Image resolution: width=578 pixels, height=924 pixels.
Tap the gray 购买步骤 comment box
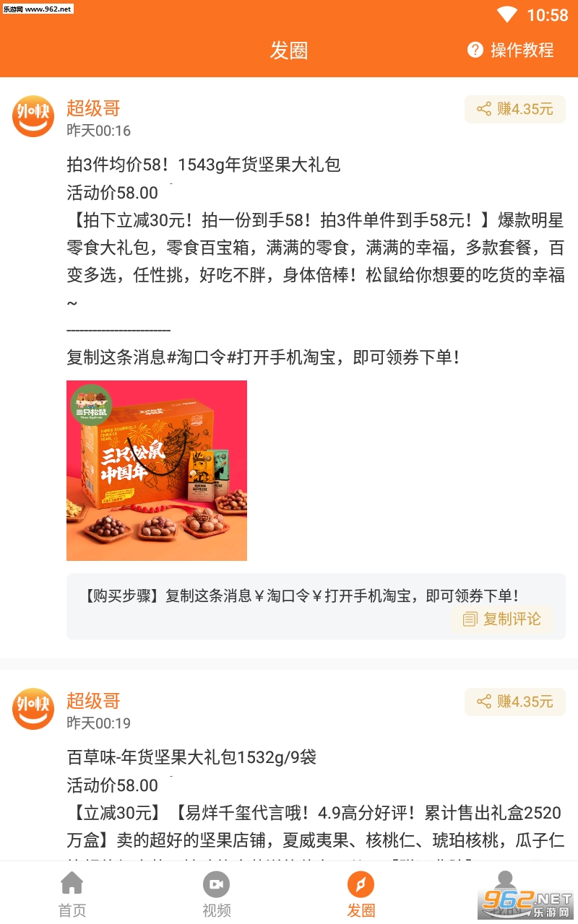pos(316,606)
